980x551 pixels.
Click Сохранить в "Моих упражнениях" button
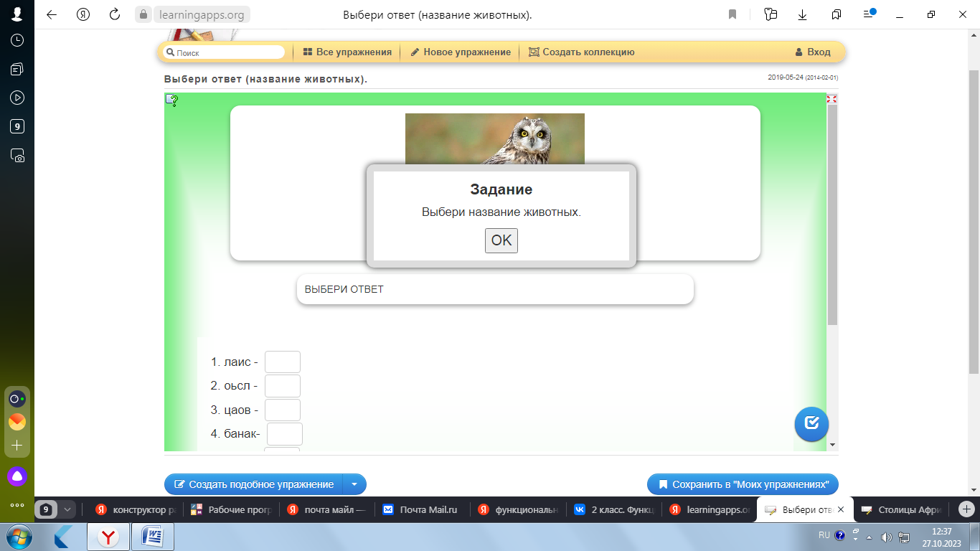743,484
